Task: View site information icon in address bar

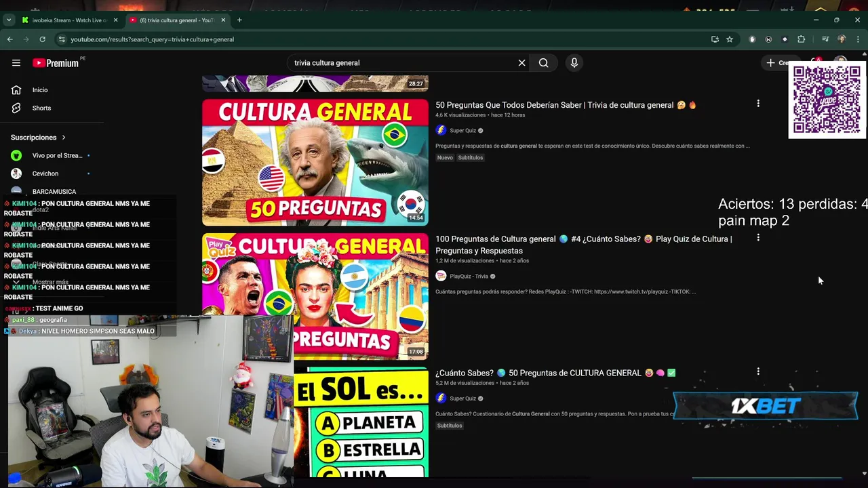Action: point(62,39)
